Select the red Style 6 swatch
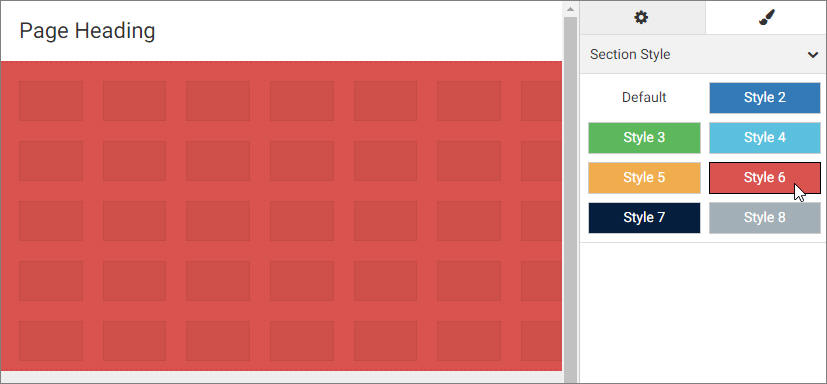 (x=765, y=178)
